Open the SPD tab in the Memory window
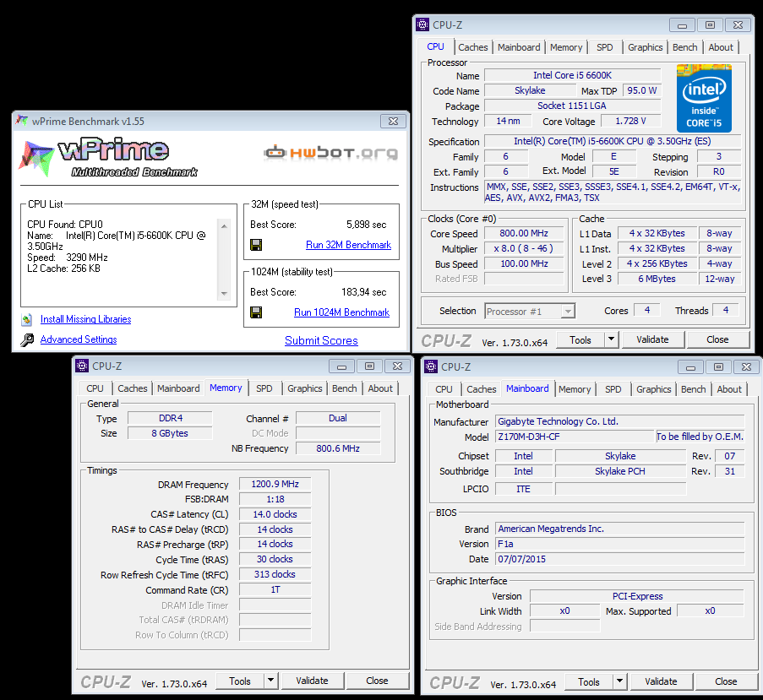The width and height of the screenshot is (763, 700). (264, 388)
